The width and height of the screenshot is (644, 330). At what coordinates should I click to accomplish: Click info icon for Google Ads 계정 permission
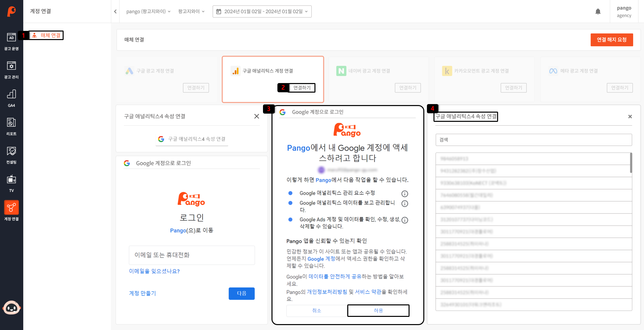coord(405,220)
